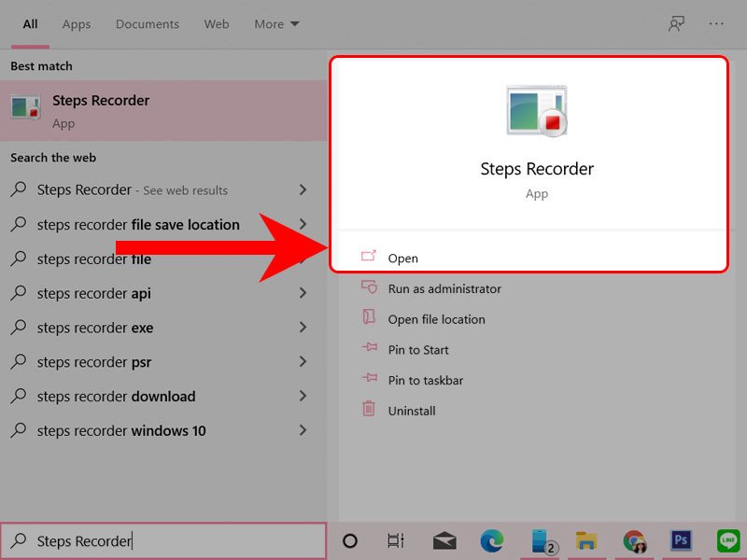Select the Steps Recorder Best match title
This screenshot has height=560, width=747.
(101, 101)
